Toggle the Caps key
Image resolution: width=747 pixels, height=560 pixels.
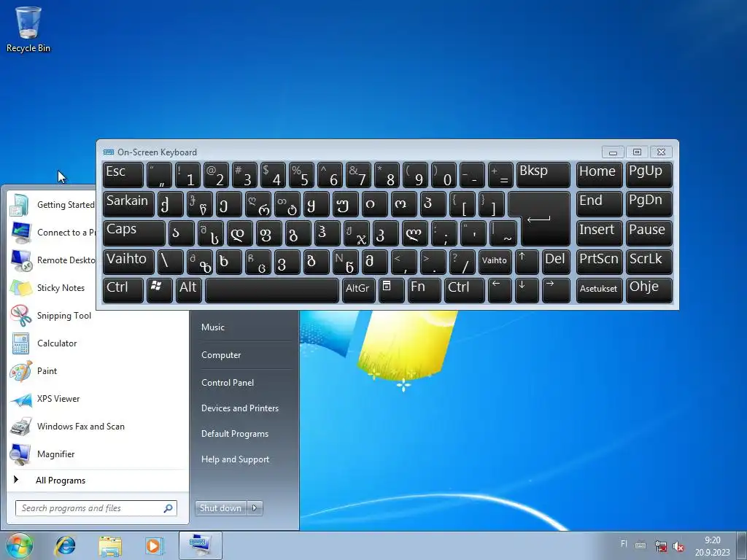(134, 233)
